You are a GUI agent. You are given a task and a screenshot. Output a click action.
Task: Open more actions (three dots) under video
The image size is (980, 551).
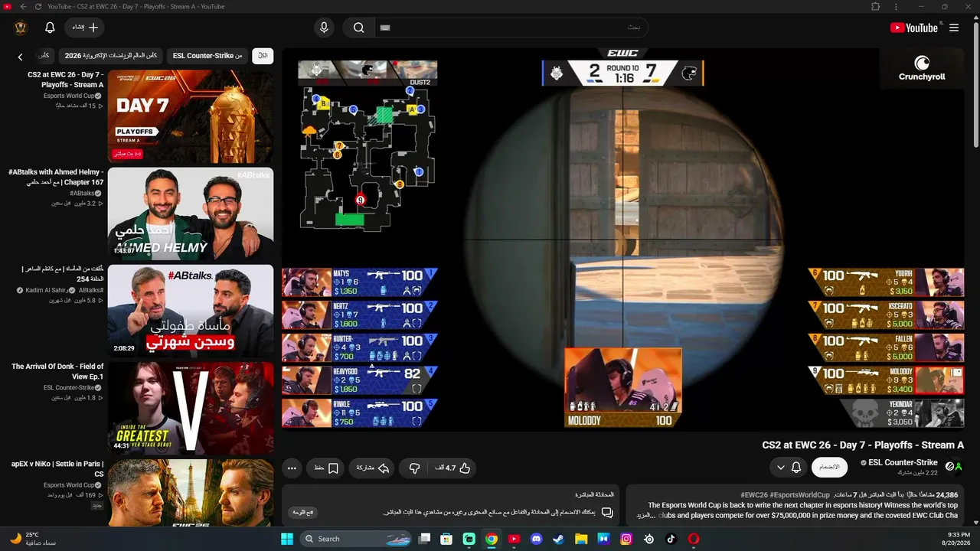click(x=292, y=468)
